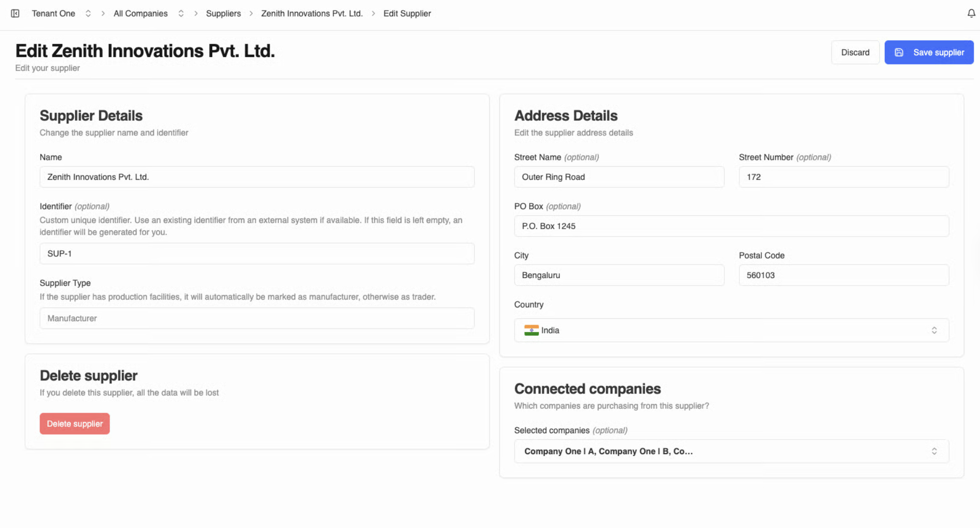Image resolution: width=980 pixels, height=528 pixels.
Task: Click the Street Name input field
Action: [x=619, y=177]
